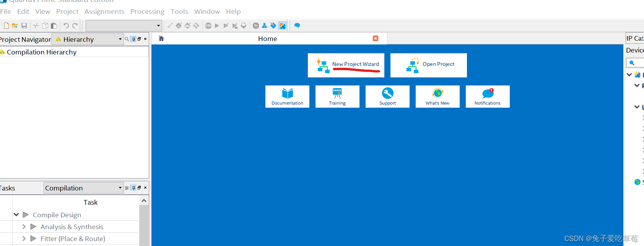This screenshot has height=246, width=644.
Task: Open the Assignment Editor toolbar icon
Action: pos(179,26)
